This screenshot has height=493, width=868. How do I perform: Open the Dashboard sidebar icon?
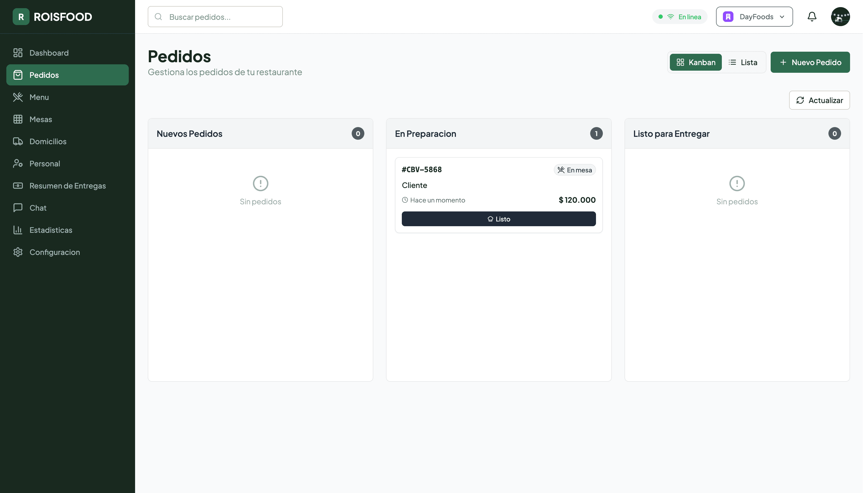pos(18,53)
